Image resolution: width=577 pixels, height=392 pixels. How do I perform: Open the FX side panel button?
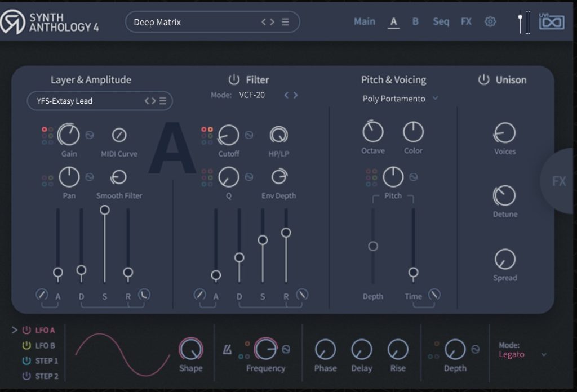pyautogui.click(x=558, y=181)
